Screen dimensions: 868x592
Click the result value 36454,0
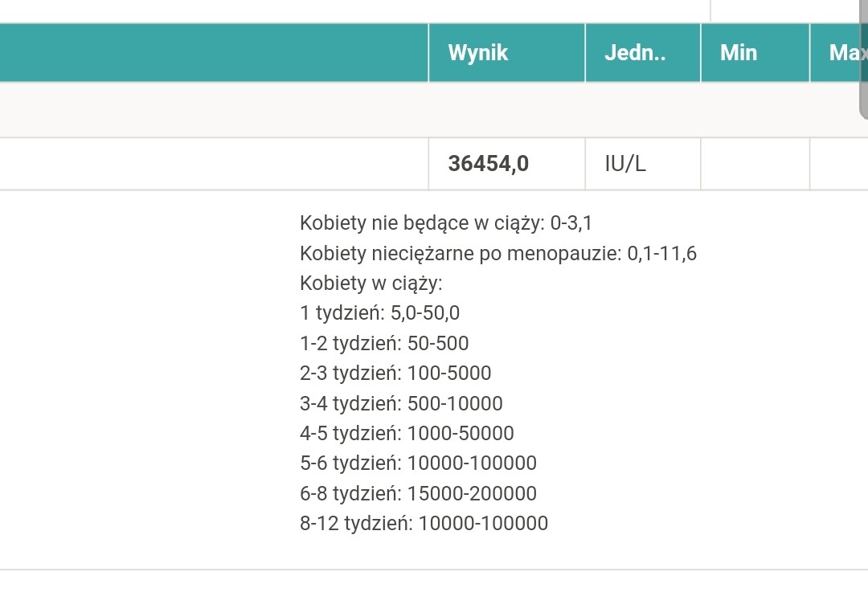[489, 164]
